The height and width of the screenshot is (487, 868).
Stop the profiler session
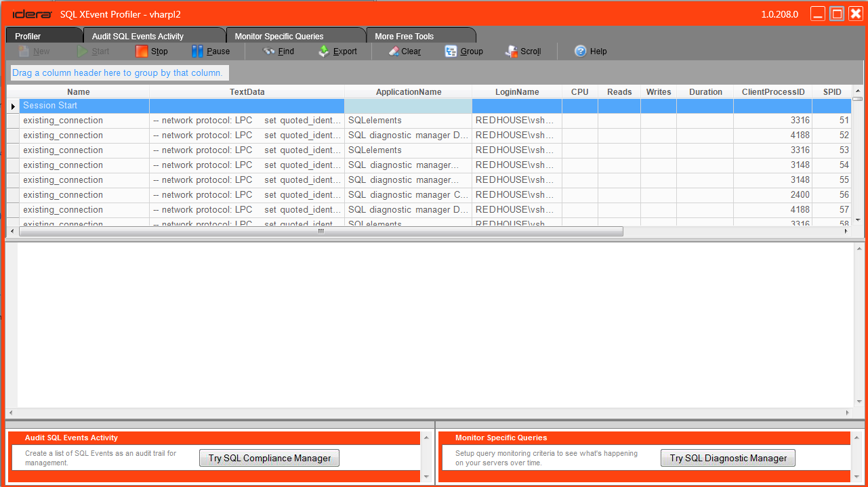[152, 51]
